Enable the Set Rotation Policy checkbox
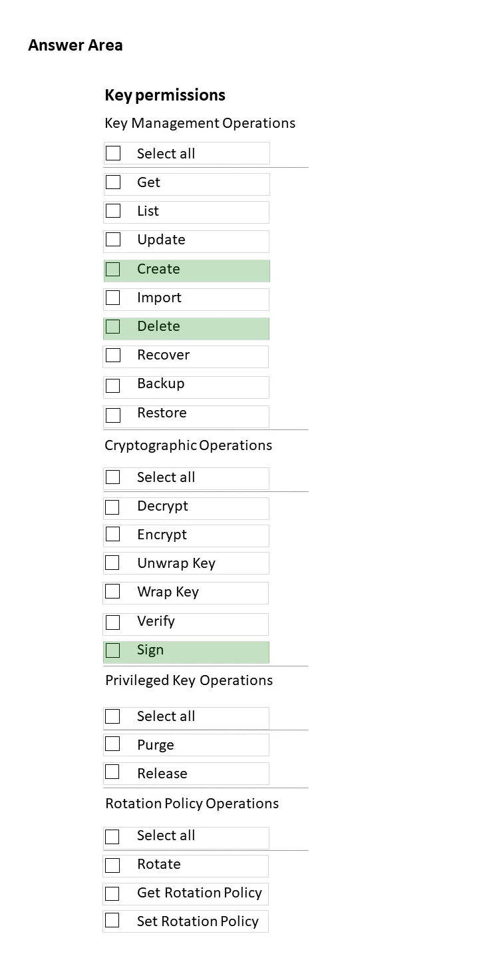The width and height of the screenshot is (479, 980). tap(112, 920)
